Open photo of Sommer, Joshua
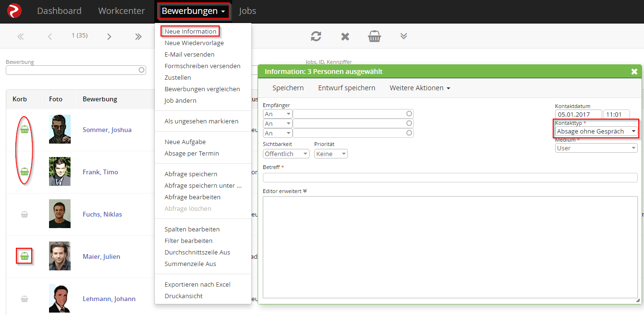 60,129
